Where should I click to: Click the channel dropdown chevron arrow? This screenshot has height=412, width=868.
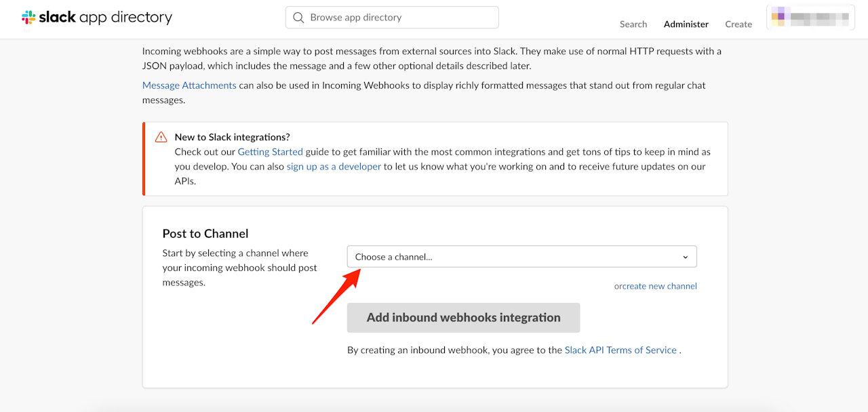pyautogui.click(x=685, y=257)
